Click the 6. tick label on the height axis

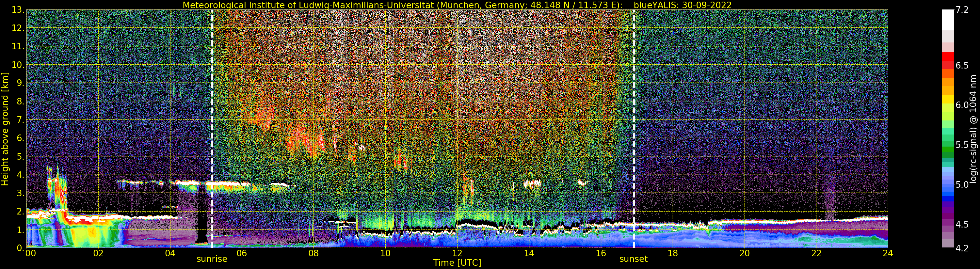20,138
